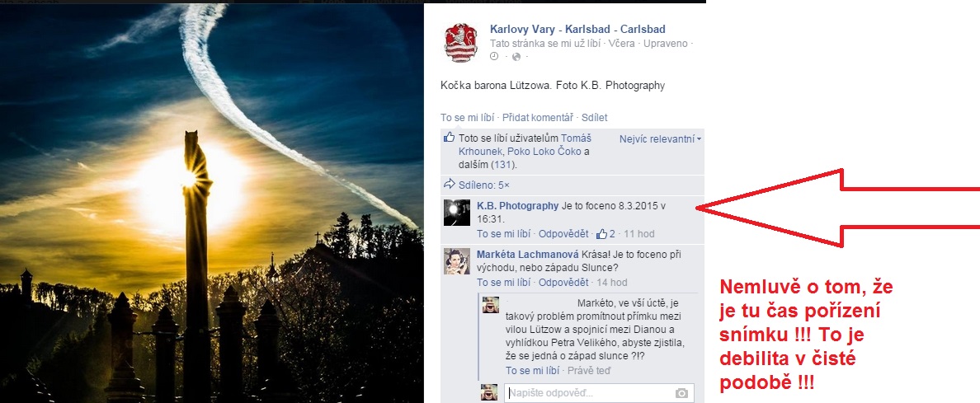
Task: Open the sunset cat statue photo
Action: [x=212, y=203]
